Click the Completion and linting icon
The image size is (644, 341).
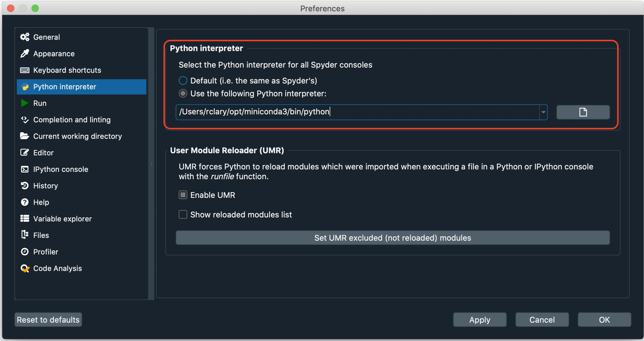(x=25, y=120)
